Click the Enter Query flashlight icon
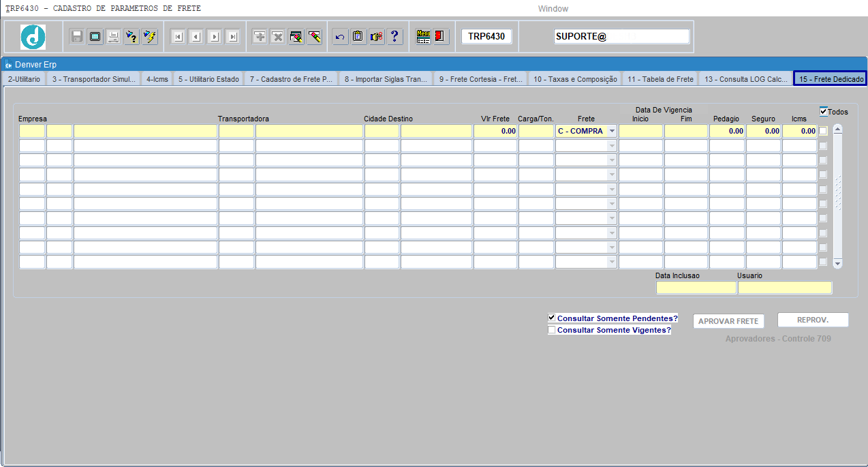This screenshot has width=868, height=467. click(131, 37)
